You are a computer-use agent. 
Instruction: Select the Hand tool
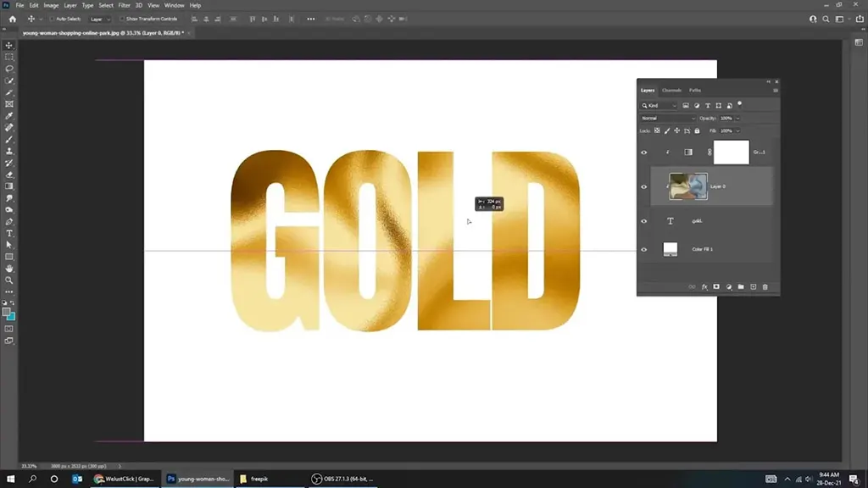[8, 269]
